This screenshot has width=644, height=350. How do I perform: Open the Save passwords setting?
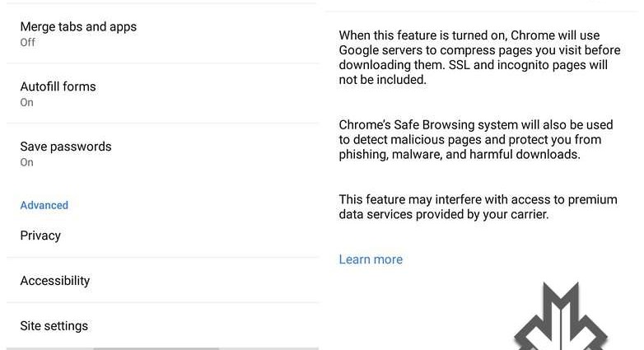(x=66, y=147)
